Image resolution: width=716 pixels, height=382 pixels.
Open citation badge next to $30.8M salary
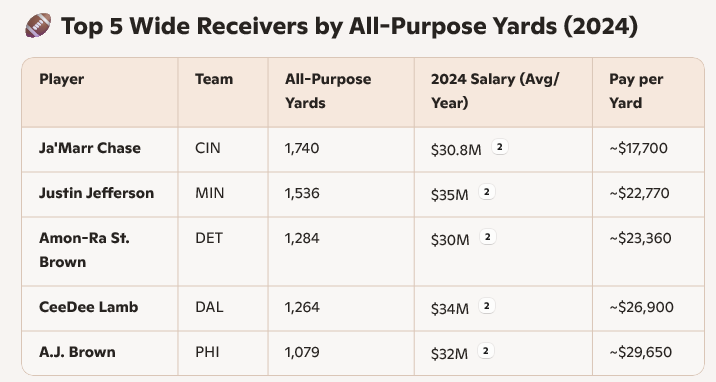(500, 147)
